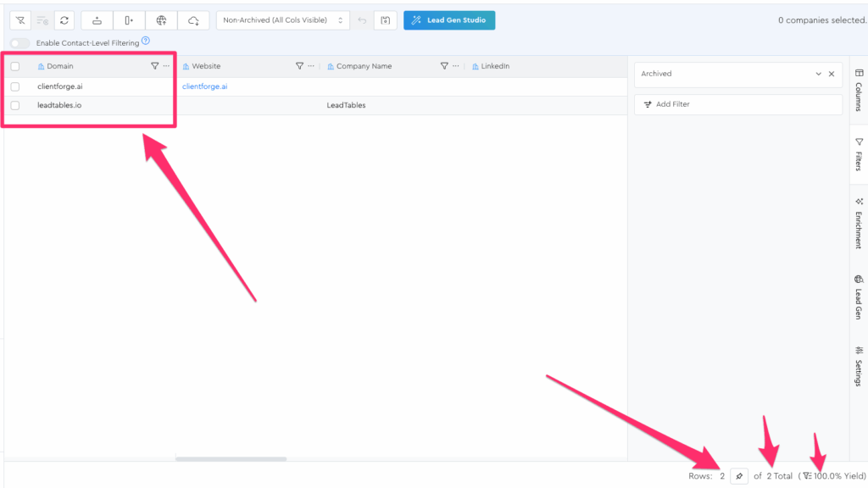Open the Non-Archived view dropdown
The width and height of the screenshot is (868, 488).
tap(282, 20)
